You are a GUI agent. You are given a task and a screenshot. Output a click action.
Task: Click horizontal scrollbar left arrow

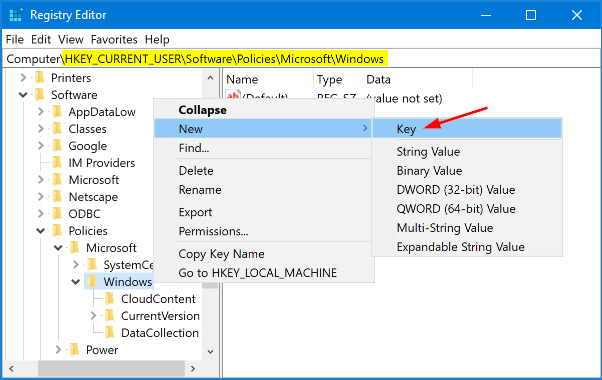(x=11, y=368)
